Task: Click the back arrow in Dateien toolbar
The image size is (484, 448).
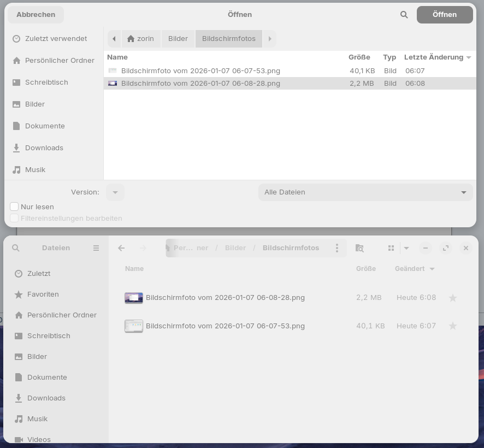Action: coord(121,248)
